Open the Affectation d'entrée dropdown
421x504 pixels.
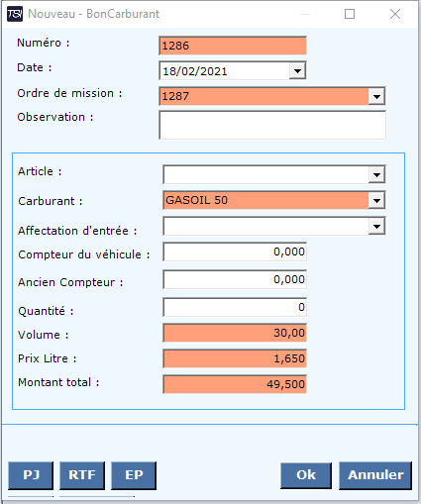click(x=376, y=226)
